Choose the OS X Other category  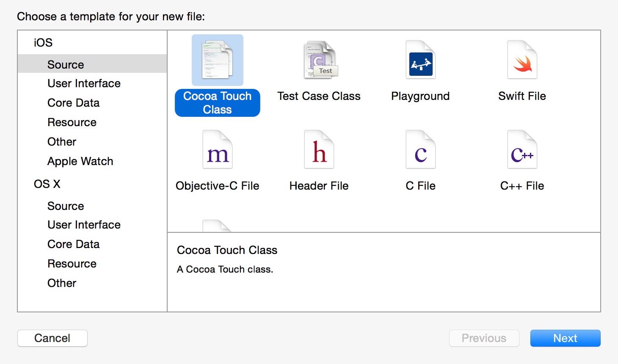[62, 283]
